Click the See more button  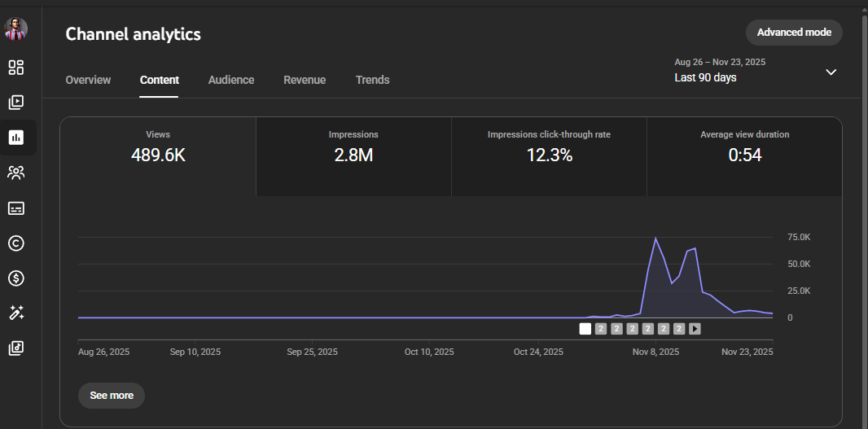(112, 396)
